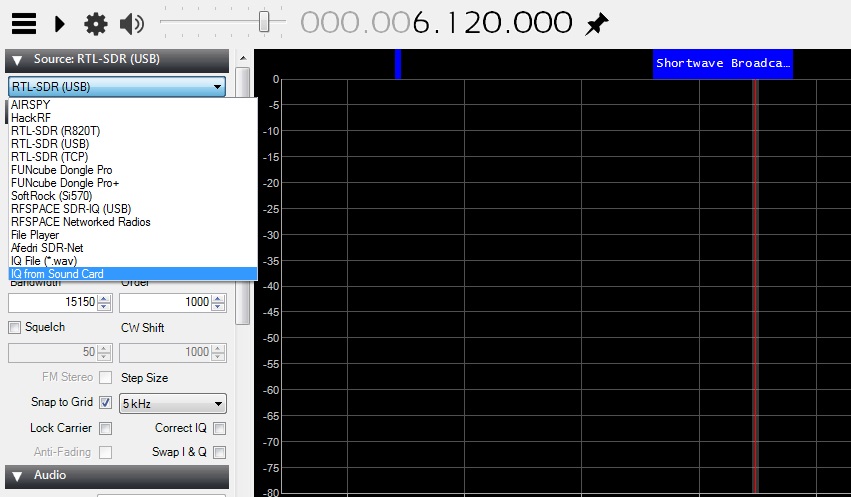851x497 pixels.
Task: Increase filter order with up arrow
Action: pyautogui.click(x=218, y=298)
